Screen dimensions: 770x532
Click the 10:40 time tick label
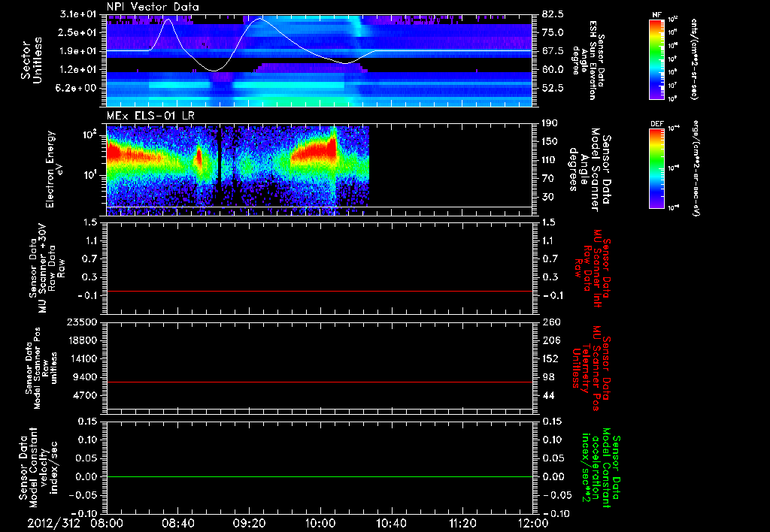click(391, 523)
